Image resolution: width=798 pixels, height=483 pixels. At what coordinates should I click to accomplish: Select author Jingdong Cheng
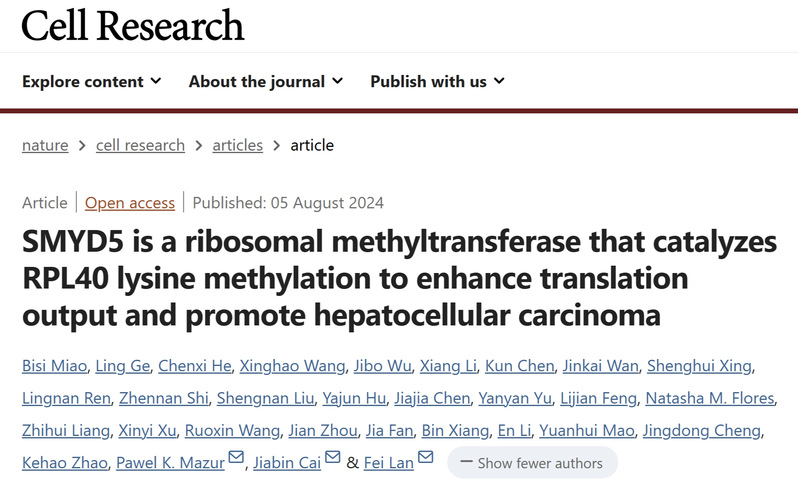pos(702,431)
